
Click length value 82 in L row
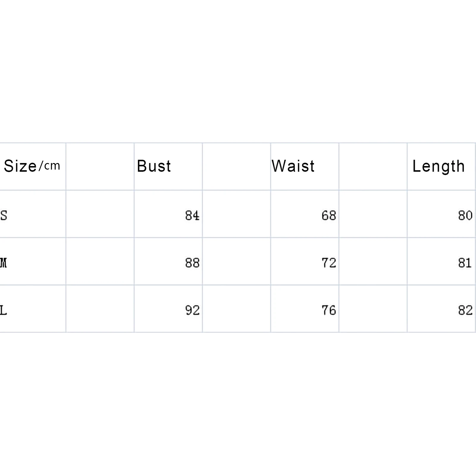coord(465,311)
